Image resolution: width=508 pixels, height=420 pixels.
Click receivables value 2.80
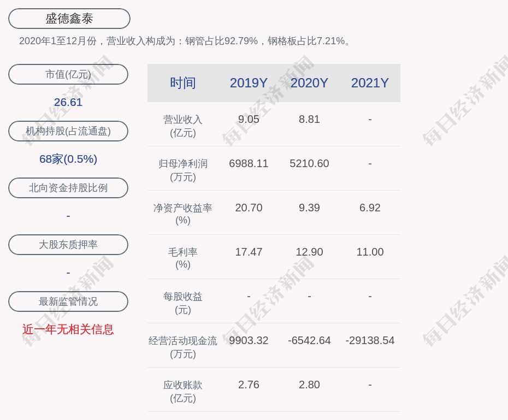pyautogui.click(x=309, y=384)
